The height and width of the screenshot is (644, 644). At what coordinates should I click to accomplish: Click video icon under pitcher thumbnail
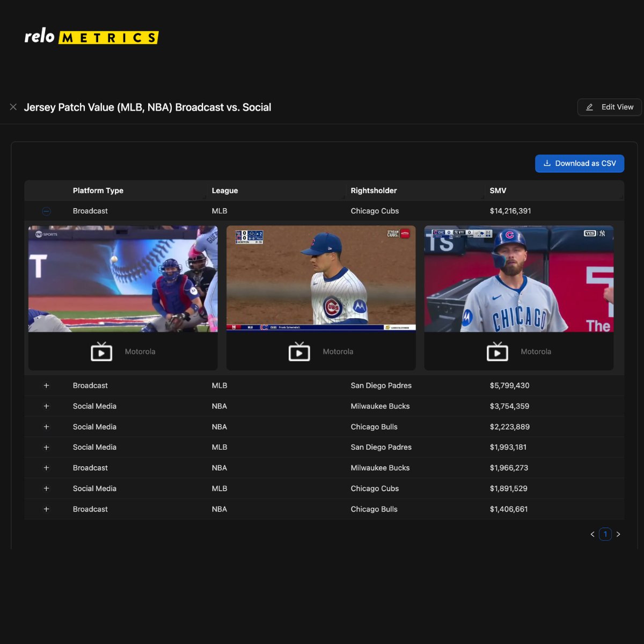pyautogui.click(x=299, y=352)
